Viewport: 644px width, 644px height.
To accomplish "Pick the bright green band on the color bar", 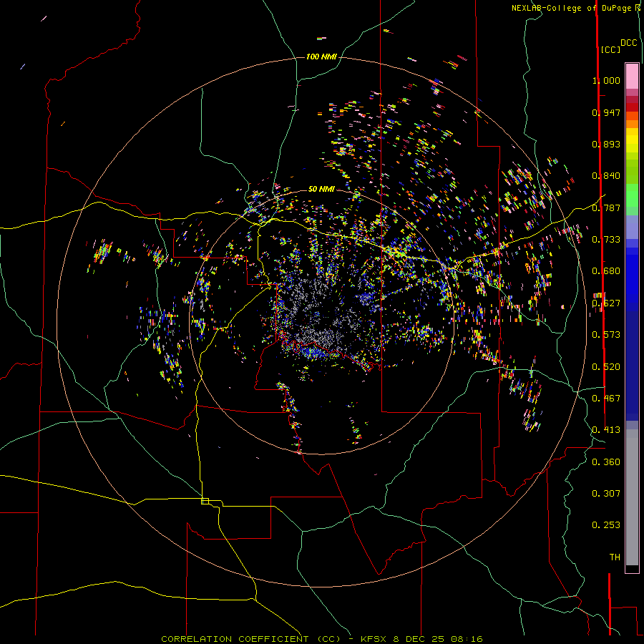I will pos(632,195).
